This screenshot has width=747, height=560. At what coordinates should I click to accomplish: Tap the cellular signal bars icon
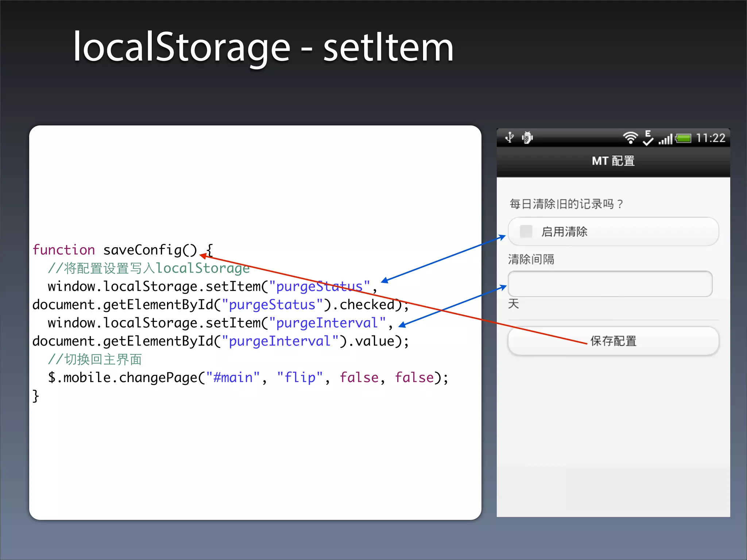[665, 139]
